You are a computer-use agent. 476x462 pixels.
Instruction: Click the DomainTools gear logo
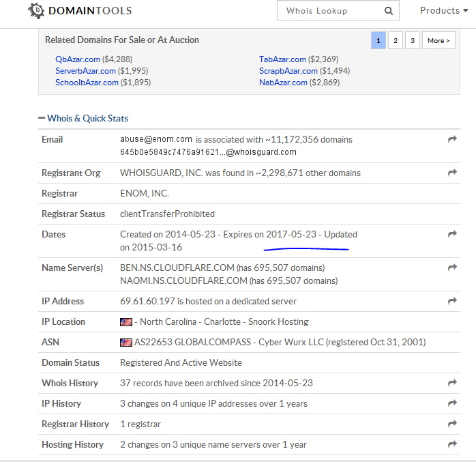[36, 11]
